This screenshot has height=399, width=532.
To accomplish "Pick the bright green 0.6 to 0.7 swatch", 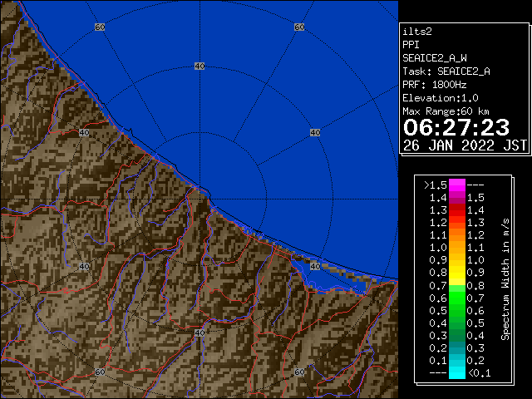I will tap(456, 298).
